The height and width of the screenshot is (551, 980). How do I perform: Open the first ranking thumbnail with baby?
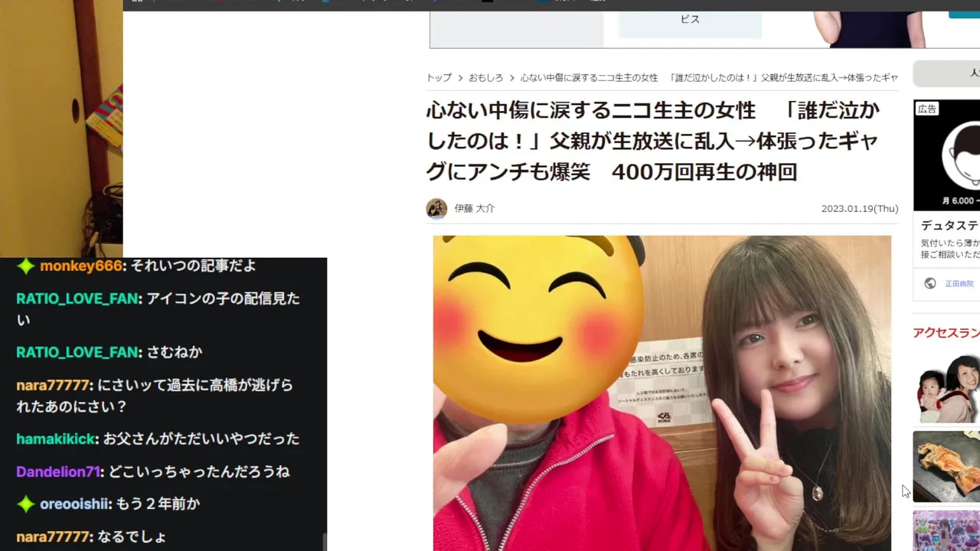tap(946, 389)
